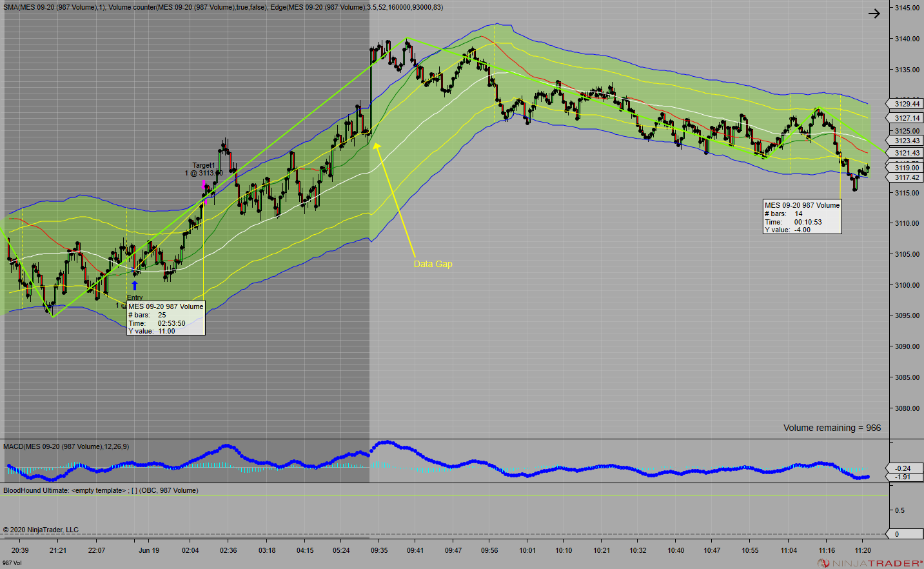Viewport: 924px width, 569px height.
Task: Click the 3100.00 price axis label
Action: [907, 285]
